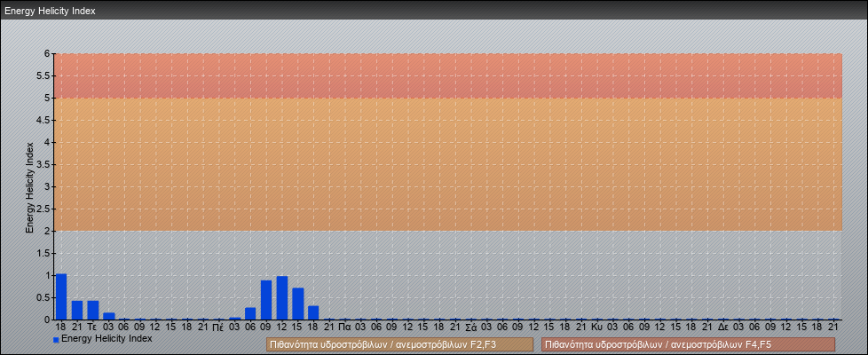Click the Energy Helicity Index panel title
The image size is (868, 355).
click(x=50, y=11)
